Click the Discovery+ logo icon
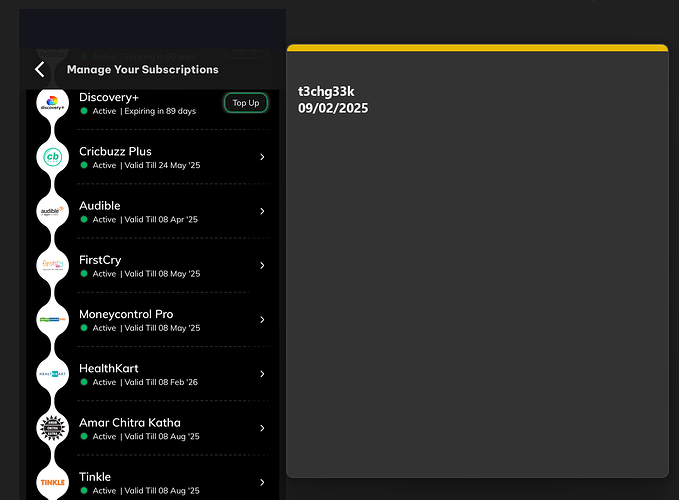Viewport: 679px width, 500px height. [52, 103]
